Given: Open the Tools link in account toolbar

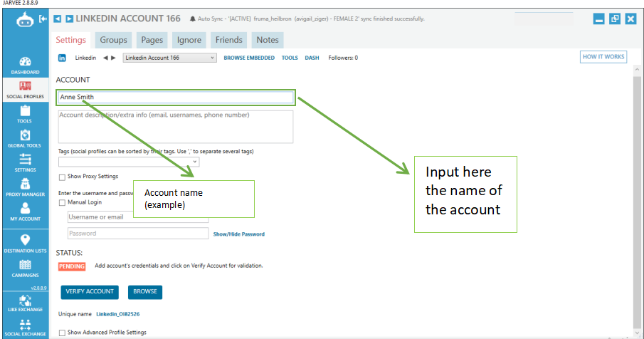Looking at the screenshot, I should (x=290, y=58).
